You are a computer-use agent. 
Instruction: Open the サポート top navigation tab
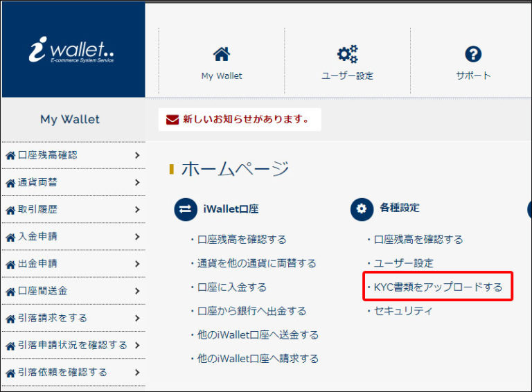tap(473, 62)
